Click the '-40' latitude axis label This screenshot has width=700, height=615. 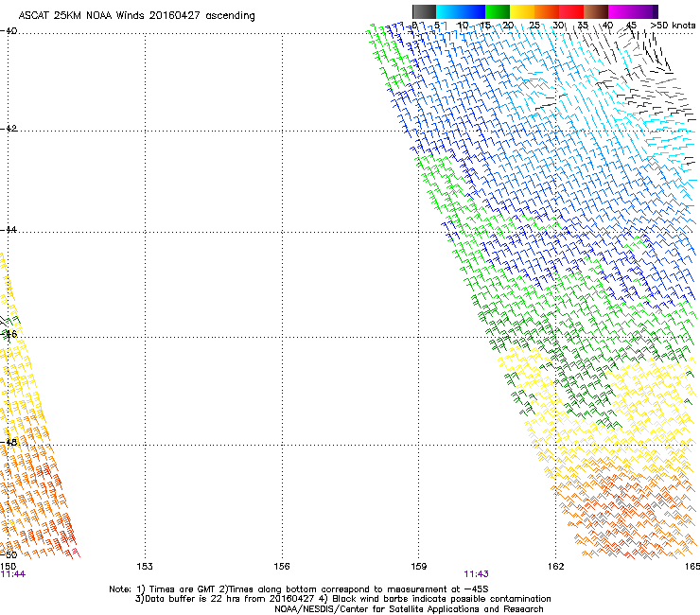(9, 31)
